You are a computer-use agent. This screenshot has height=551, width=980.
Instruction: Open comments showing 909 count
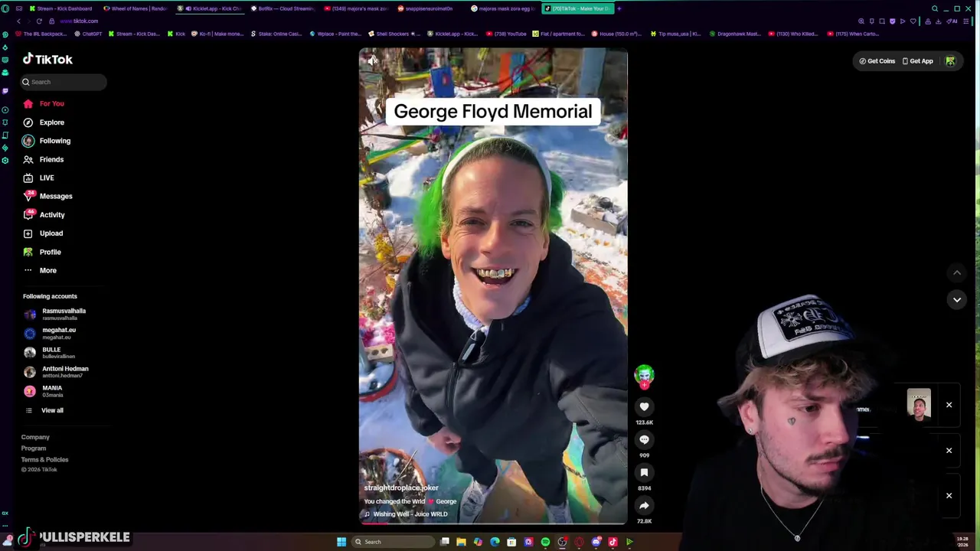(x=644, y=440)
